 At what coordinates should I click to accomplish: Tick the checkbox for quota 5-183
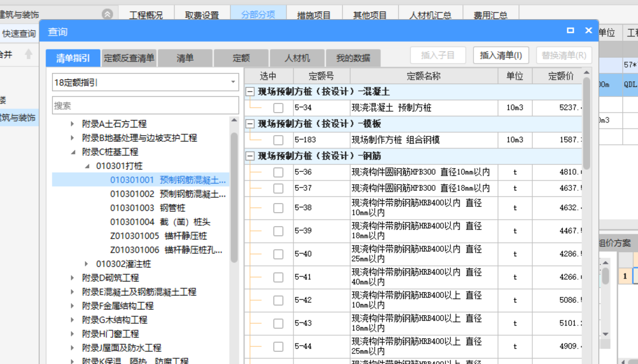tap(278, 140)
